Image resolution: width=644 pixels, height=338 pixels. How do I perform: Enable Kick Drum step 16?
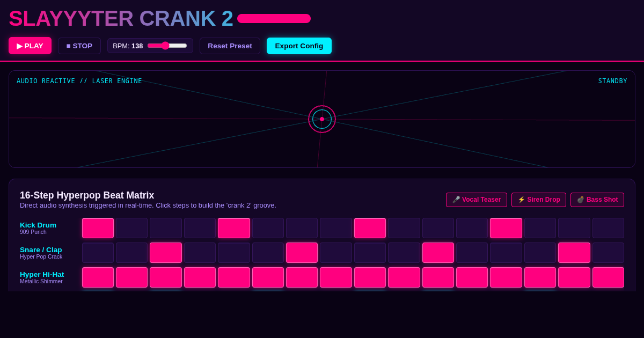(x=608, y=228)
